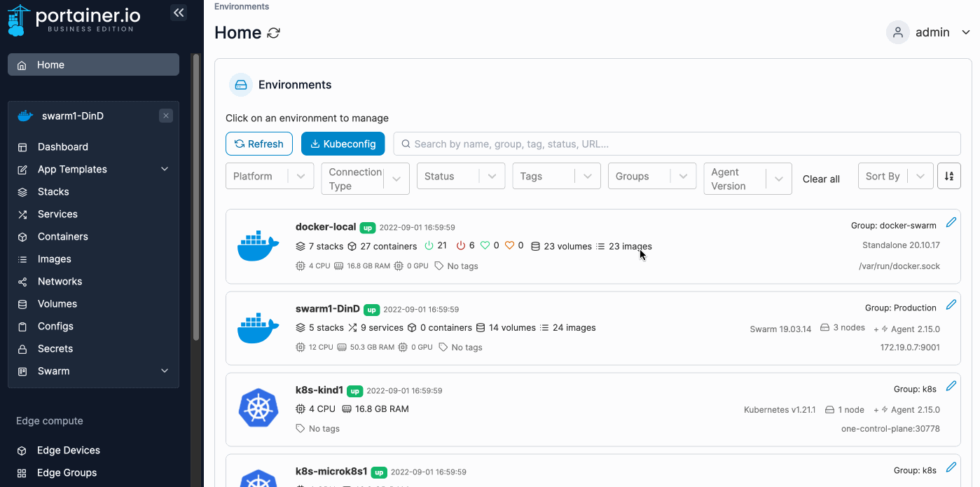Click the refresh icon beside Home title
Viewport: 980px width, 487px height.
coord(274,33)
